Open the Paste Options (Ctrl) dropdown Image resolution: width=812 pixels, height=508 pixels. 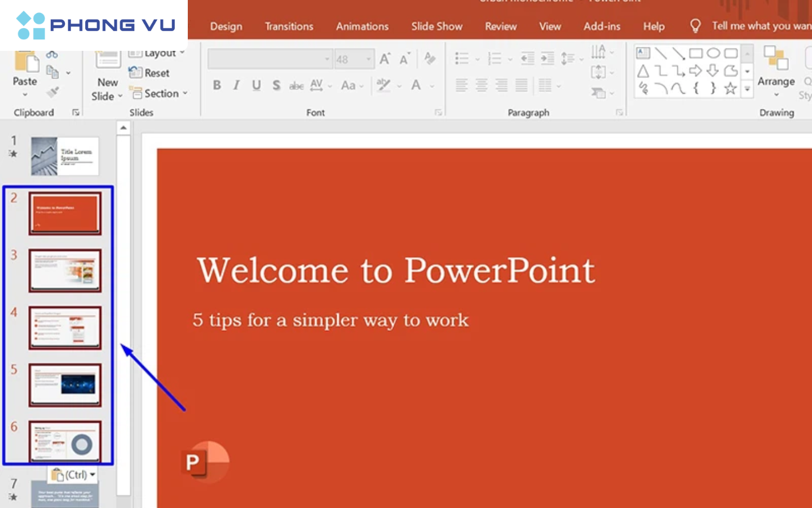[74, 475]
